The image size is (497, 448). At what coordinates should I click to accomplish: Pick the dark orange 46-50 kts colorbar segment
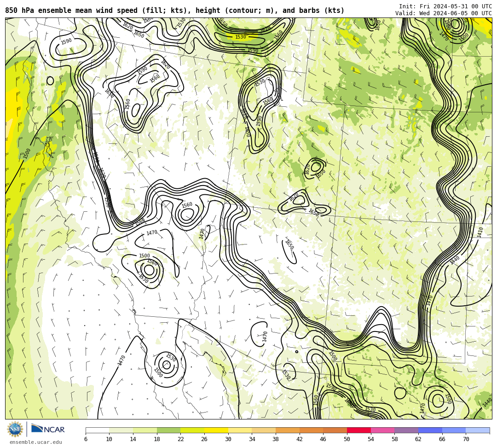click(x=335, y=430)
